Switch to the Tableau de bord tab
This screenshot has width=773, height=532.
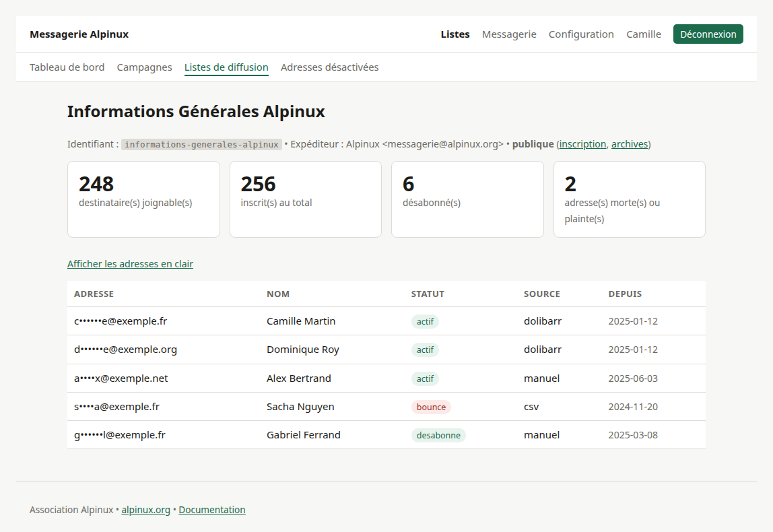click(67, 67)
